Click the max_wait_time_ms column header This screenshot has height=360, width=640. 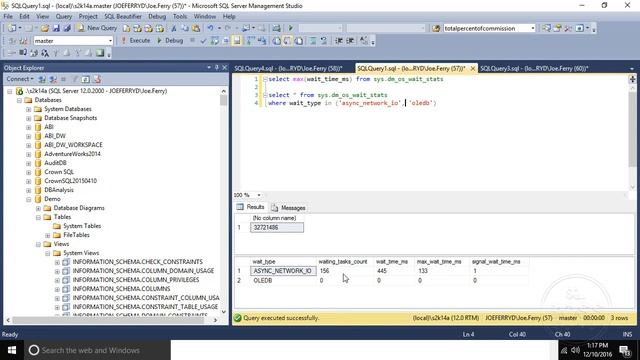[x=439, y=261]
